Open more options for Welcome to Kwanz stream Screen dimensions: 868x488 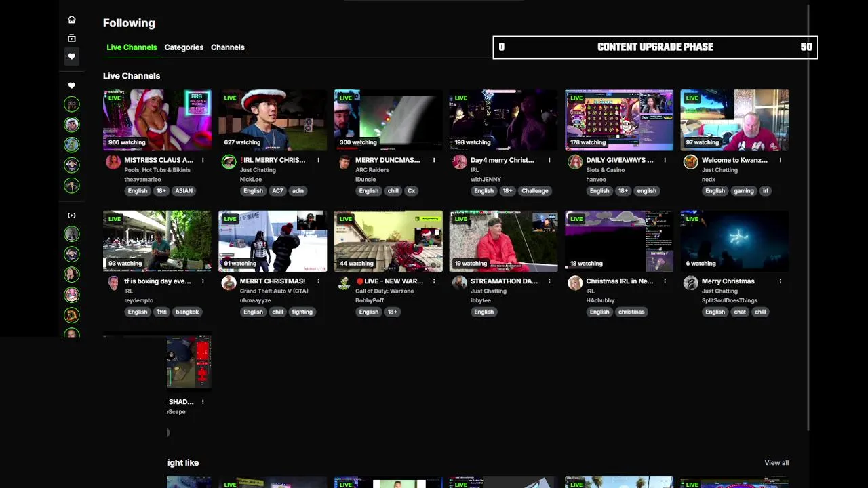[x=780, y=160]
